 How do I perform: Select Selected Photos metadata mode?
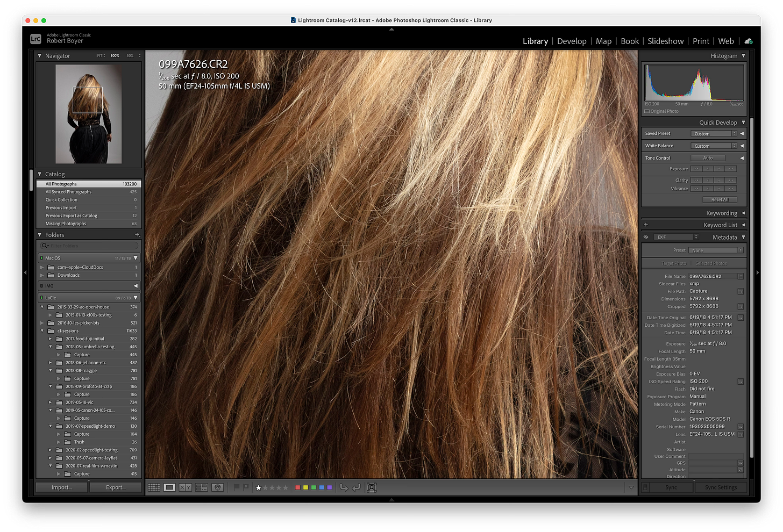click(x=711, y=263)
